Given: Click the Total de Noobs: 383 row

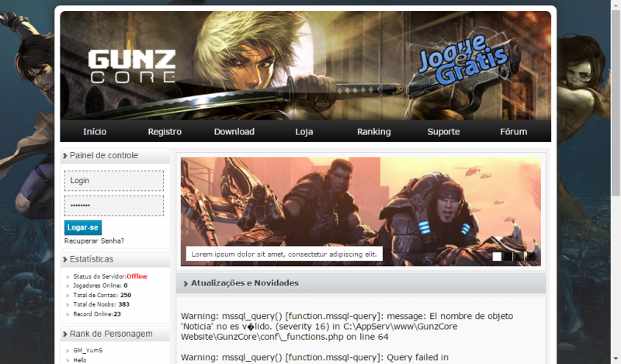Looking at the screenshot, I should (x=101, y=304).
